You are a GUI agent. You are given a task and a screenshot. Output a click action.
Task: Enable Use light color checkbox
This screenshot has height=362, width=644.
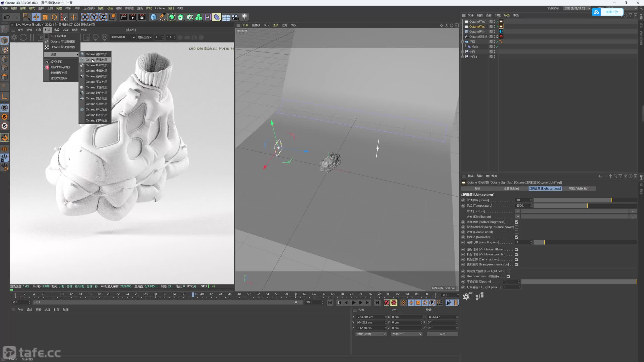[x=508, y=271]
